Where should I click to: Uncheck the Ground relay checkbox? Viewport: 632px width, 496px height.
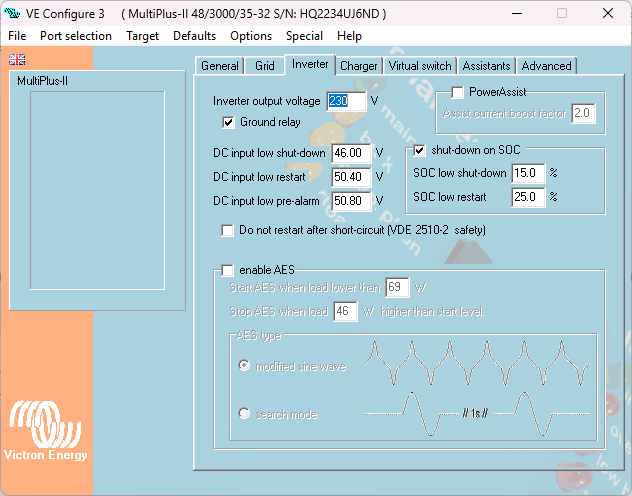[x=228, y=122]
